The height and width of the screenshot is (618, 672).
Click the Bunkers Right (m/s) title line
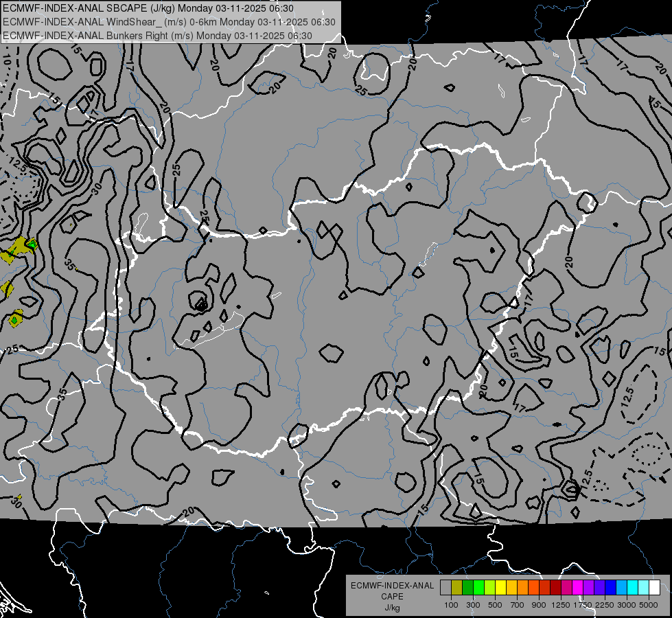[x=157, y=36]
